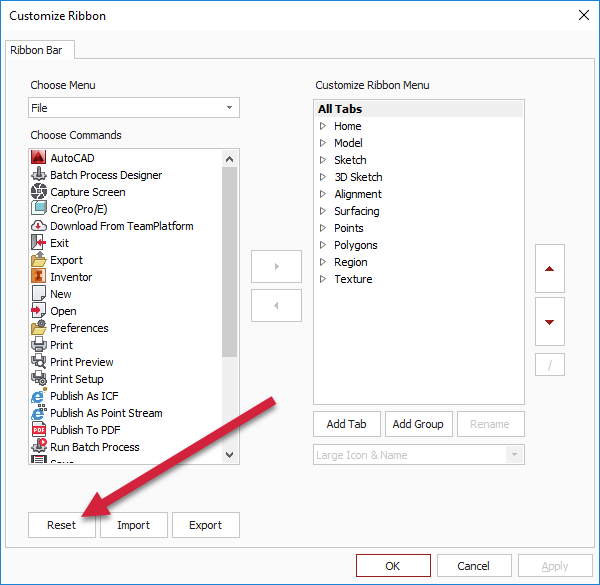Select the Creo(Pro/E) icon

click(39, 209)
